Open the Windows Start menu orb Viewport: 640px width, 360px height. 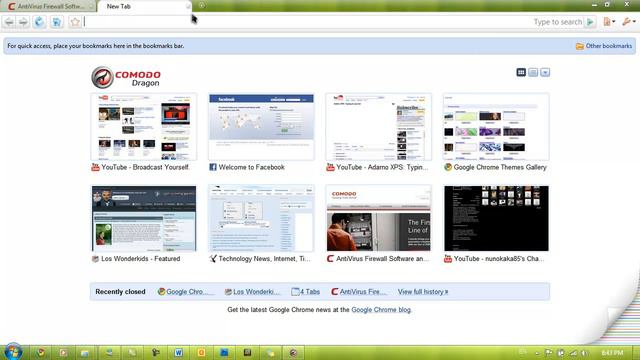[x=13, y=352]
